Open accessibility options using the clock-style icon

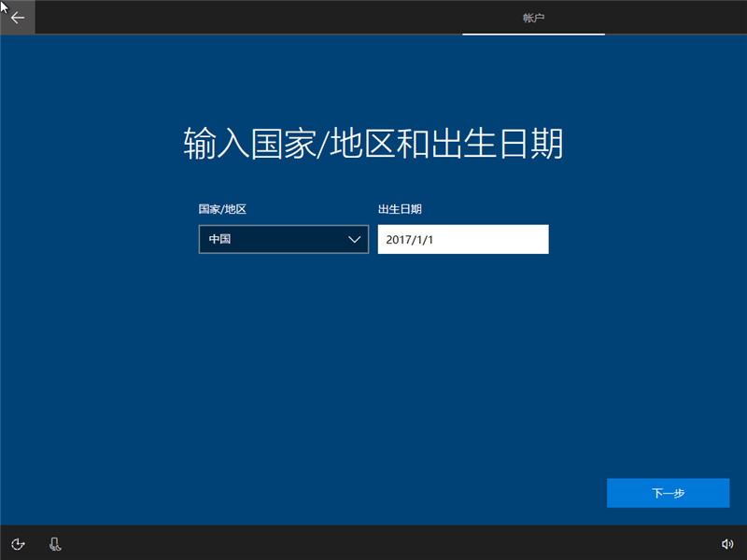19,543
